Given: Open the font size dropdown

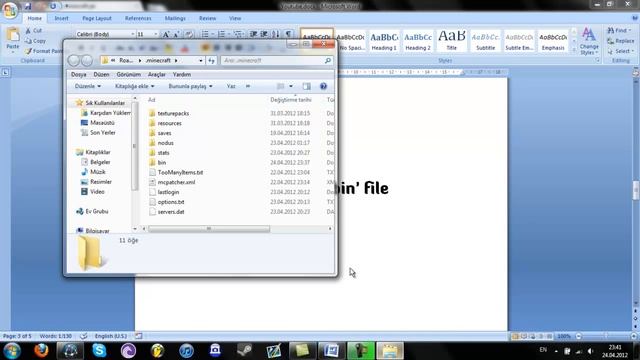Looking at the screenshot, I should [156, 34].
